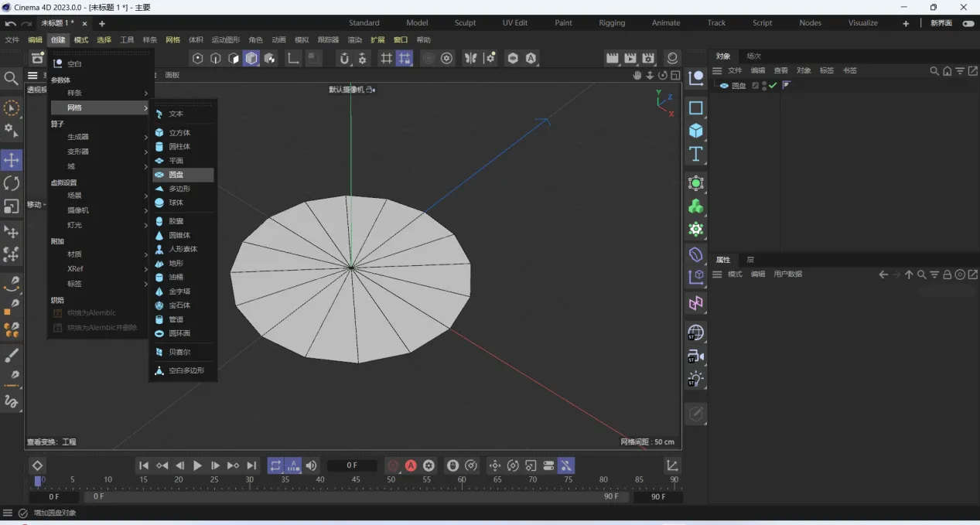Toggle the 新界面 (new layout) switch

tap(968, 23)
